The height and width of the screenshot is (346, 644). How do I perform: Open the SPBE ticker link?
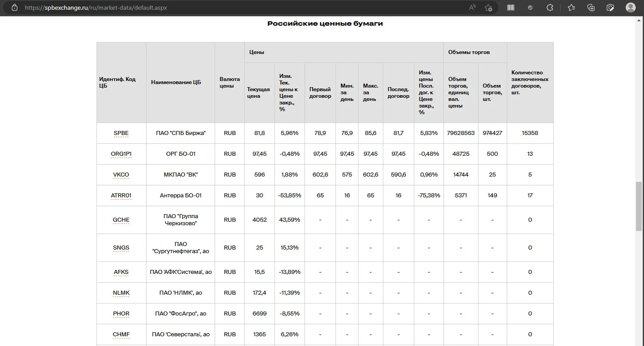click(x=121, y=133)
